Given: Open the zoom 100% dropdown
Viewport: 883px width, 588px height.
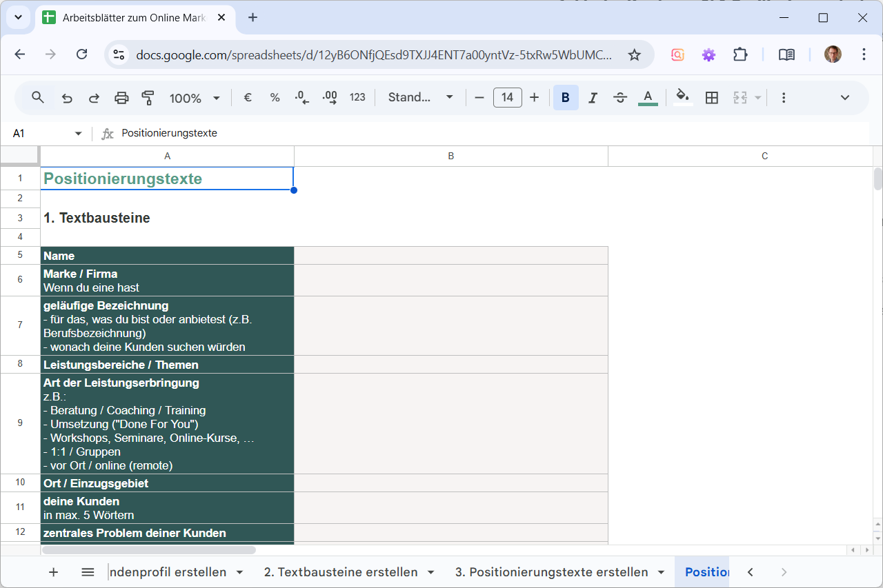Looking at the screenshot, I should (x=195, y=98).
